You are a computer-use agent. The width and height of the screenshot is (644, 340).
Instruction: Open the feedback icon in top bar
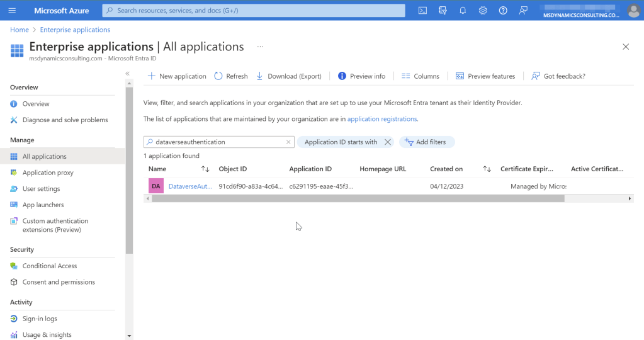pyautogui.click(x=523, y=11)
